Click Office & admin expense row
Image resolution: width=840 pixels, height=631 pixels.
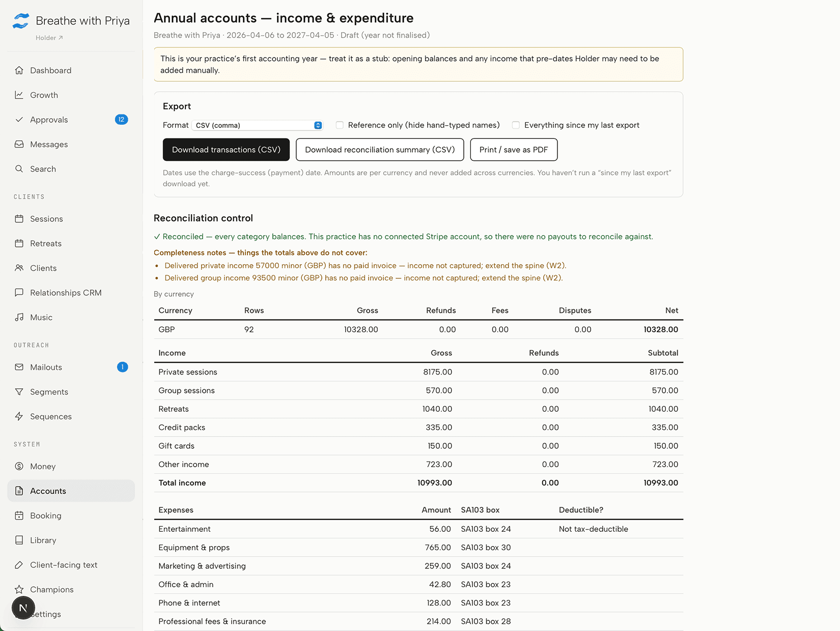click(418, 584)
